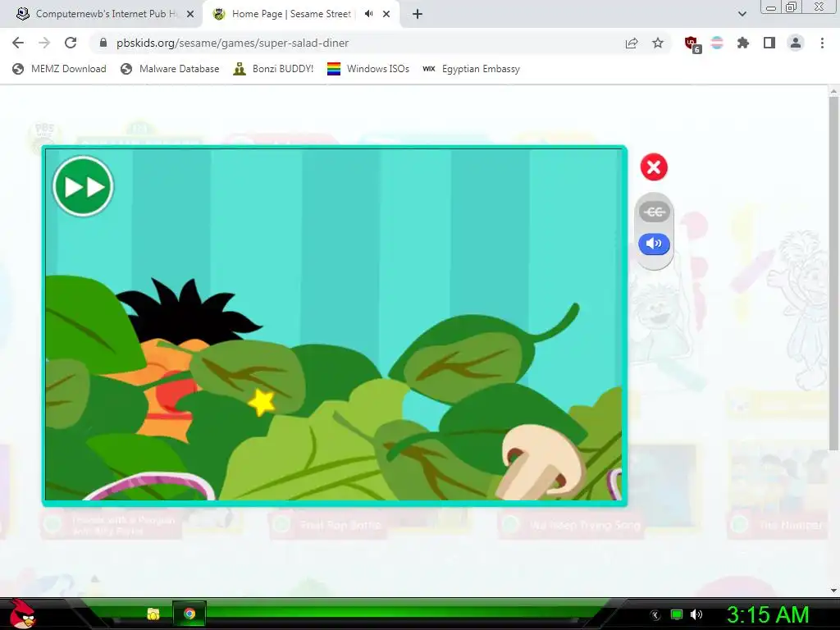The image size is (840, 630).
Task: Open the tab search chevron
Action: click(742, 14)
